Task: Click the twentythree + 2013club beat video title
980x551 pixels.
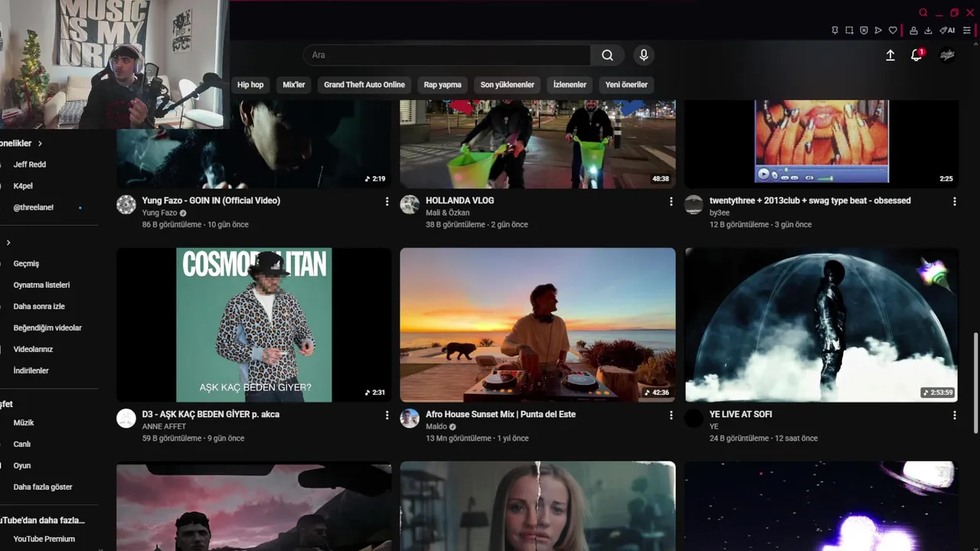Action: tap(810, 201)
